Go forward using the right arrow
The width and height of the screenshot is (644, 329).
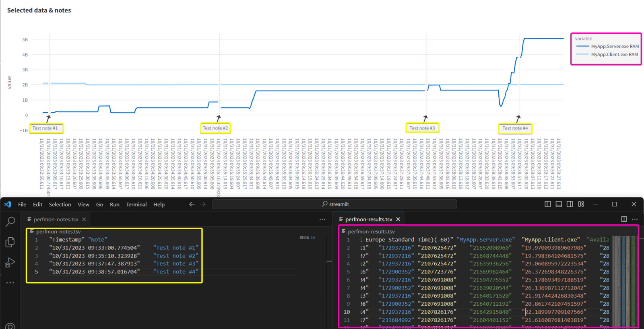pyautogui.click(x=203, y=204)
